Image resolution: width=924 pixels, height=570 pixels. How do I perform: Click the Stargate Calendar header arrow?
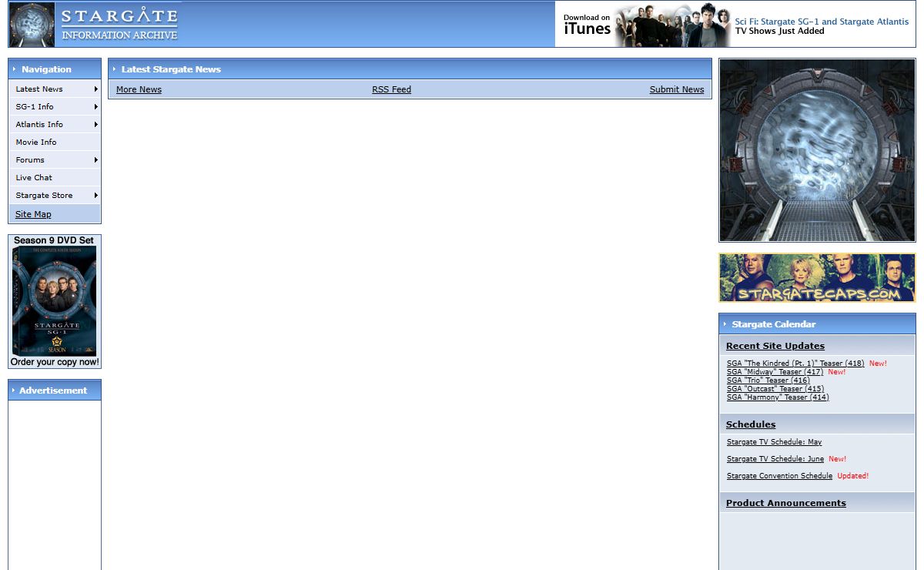[725, 324]
